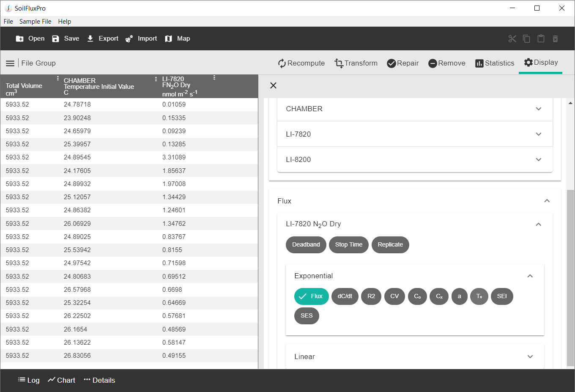This screenshot has width=575, height=392.
Task: Expand the CHAMBER section
Action: pyautogui.click(x=415, y=109)
